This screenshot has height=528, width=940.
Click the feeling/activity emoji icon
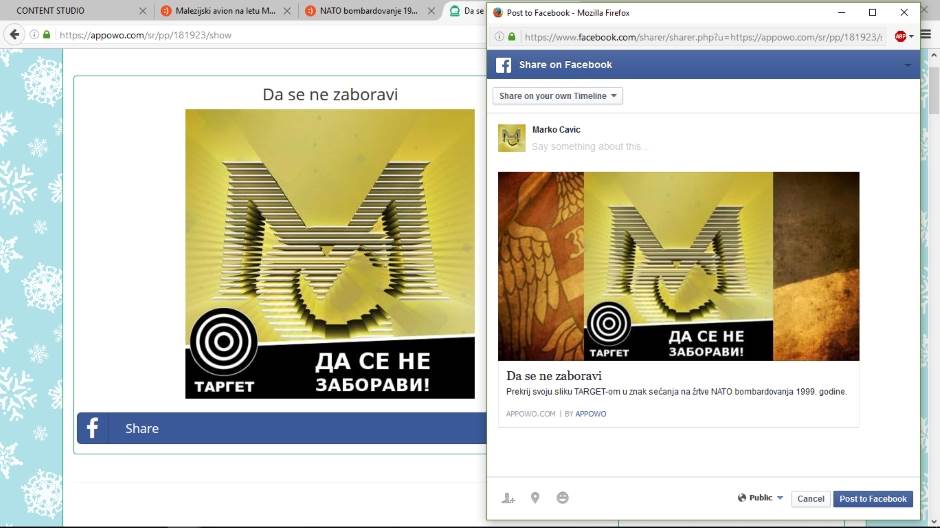[x=563, y=498]
